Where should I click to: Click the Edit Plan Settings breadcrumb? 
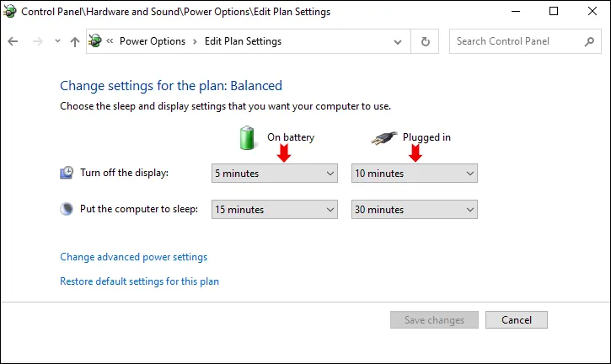click(243, 41)
